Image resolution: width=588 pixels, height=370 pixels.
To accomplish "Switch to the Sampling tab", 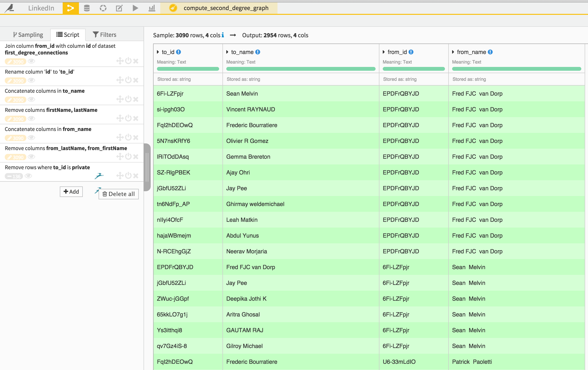I will [x=28, y=35].
